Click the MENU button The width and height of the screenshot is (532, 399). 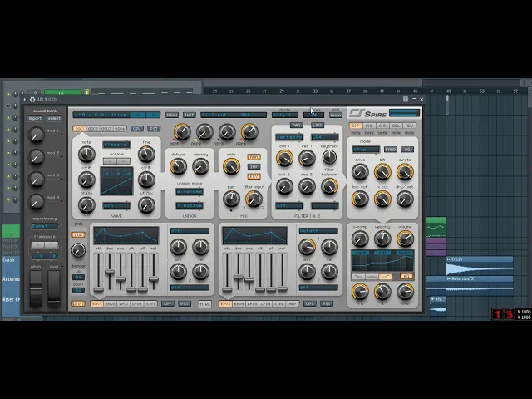click(172, 115)
